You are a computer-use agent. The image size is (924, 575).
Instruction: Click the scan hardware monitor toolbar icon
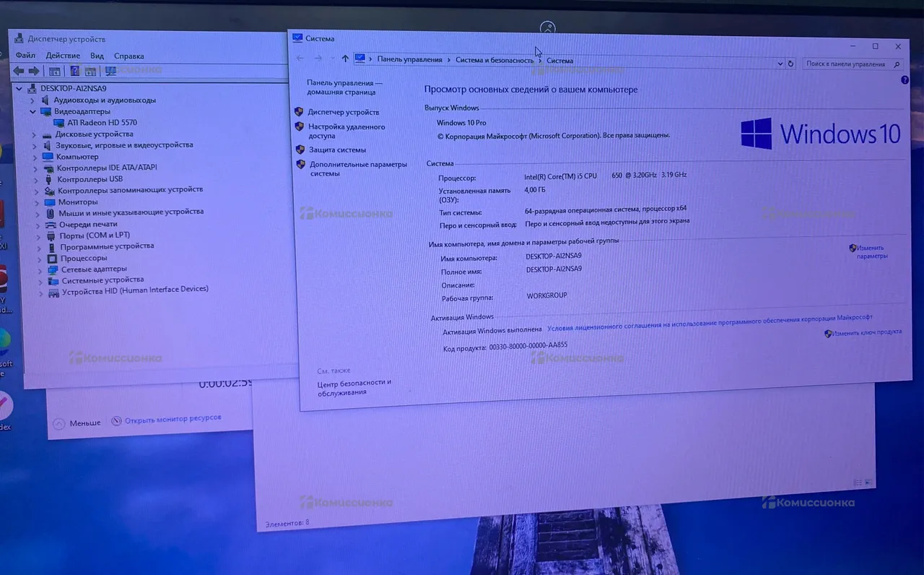[x=110, y=71]
